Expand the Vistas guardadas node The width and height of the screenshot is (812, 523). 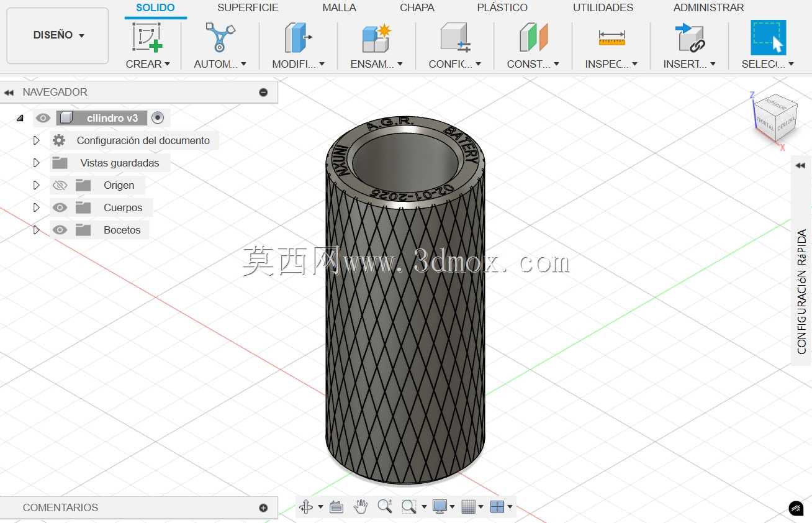[x=37, y=163]
